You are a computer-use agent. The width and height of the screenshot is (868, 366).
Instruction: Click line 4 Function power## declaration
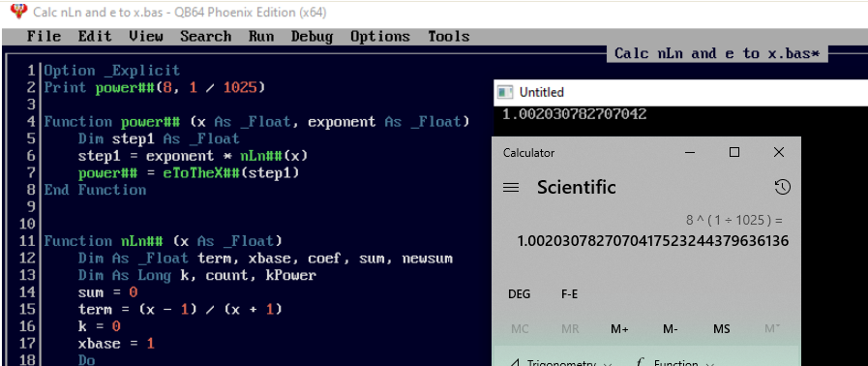click(256, 122)
